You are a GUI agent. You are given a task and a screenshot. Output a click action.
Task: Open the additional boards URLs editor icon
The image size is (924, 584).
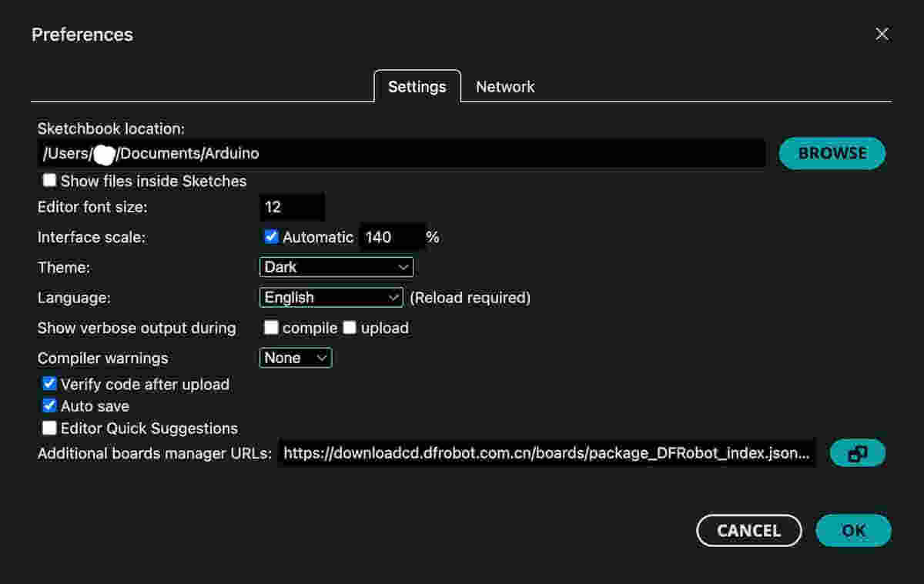pos(858,453)
